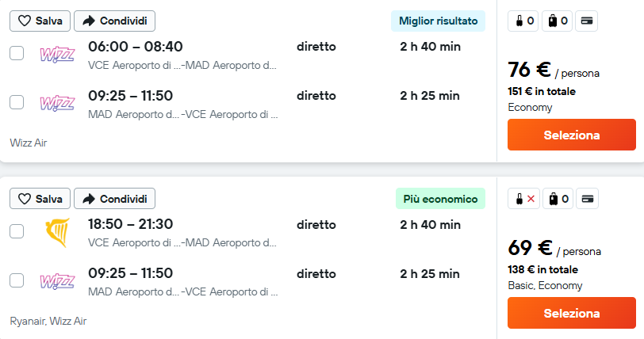644x339 pixels.
Task: Click the checked luggage icon in the Ryanair result
Action: point(558,199)
